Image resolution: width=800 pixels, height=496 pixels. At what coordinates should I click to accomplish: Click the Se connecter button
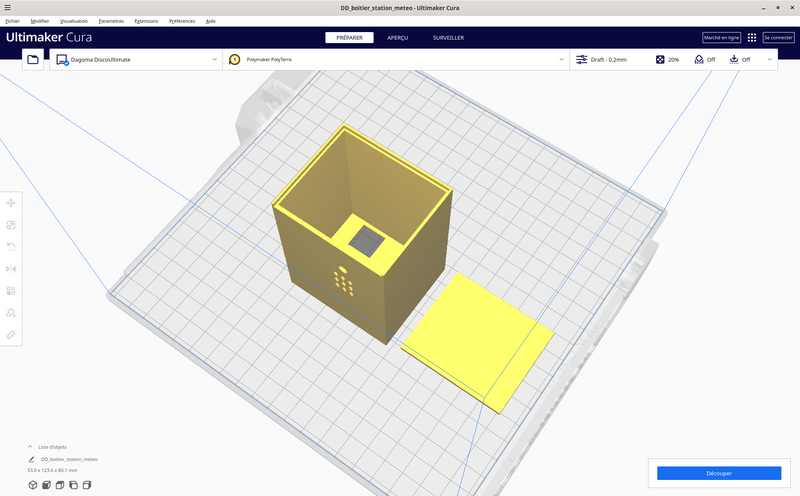click(x=778, y=38)
